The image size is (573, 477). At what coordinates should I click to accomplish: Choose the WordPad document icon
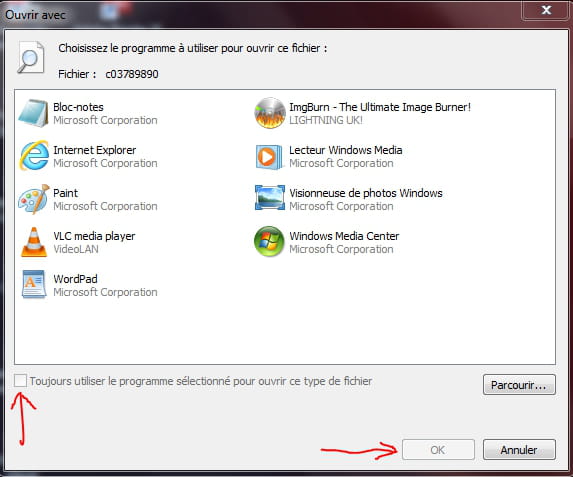34,285
